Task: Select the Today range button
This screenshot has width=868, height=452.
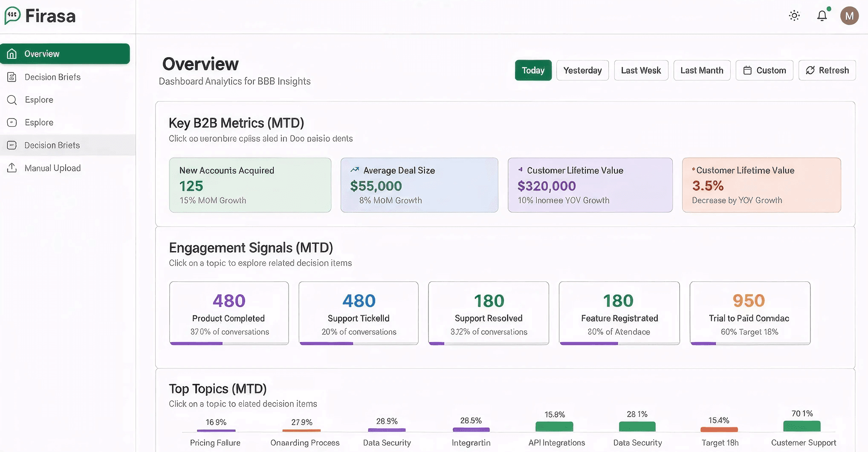Action: point(533,70)
